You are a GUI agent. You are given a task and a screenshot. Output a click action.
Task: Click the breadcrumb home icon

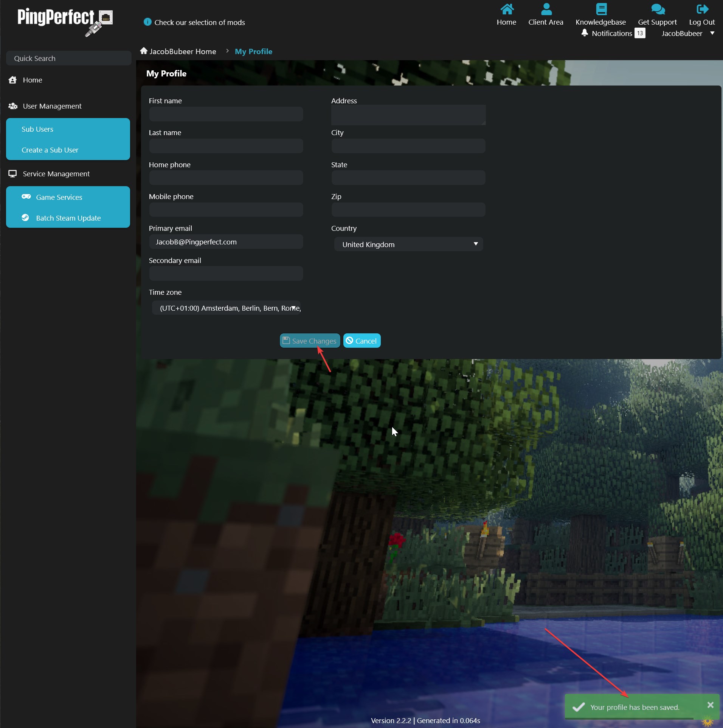click(144, 51)
